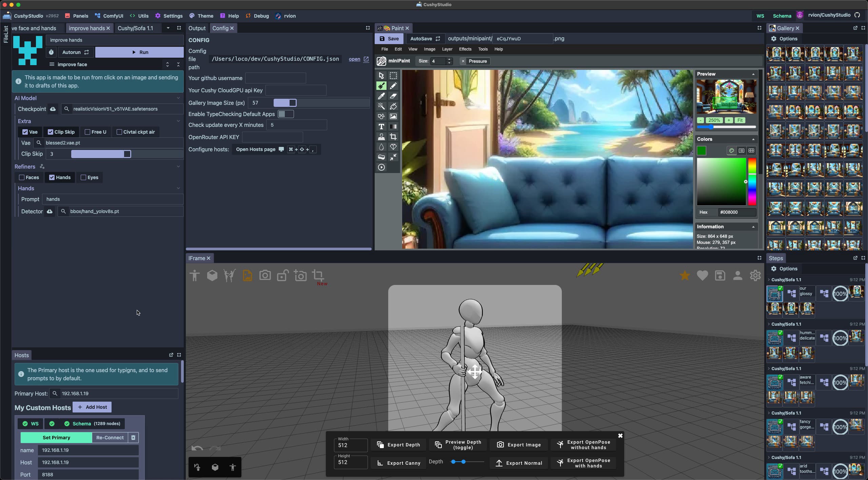Select the Clone stamp tool
The image size is (868, 480).
(381, 137)
